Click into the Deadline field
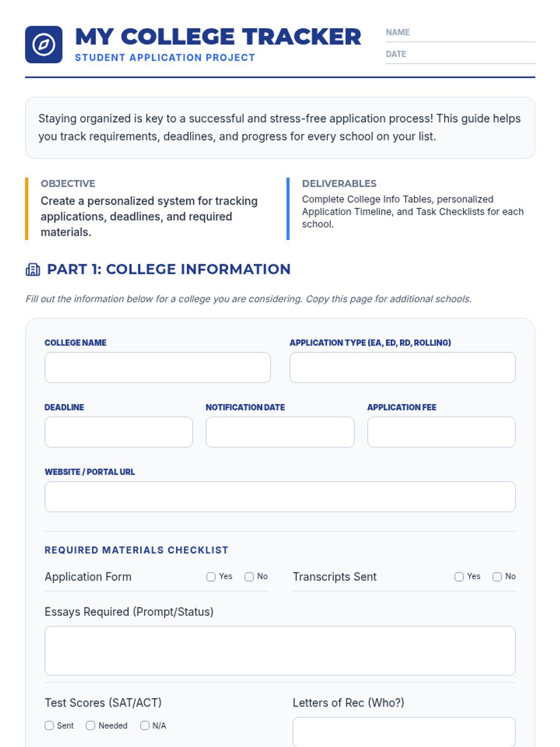Viewport: 560px width, 747px height. coord(119,432)
